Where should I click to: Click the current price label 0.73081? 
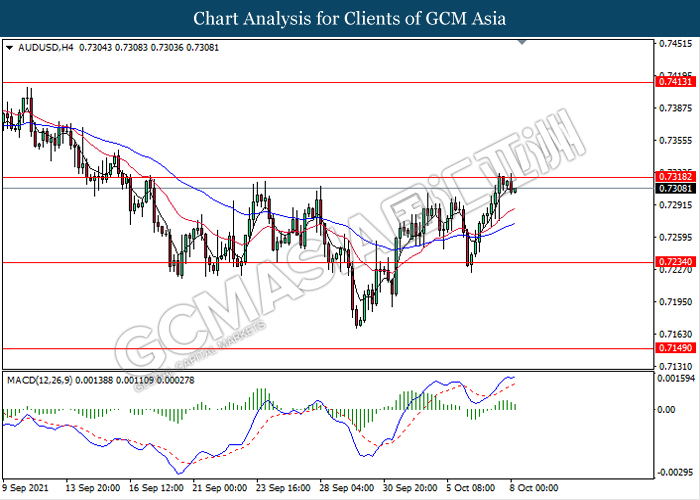coord(675,188)
